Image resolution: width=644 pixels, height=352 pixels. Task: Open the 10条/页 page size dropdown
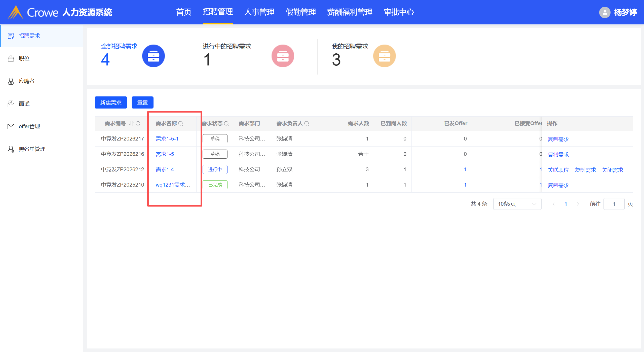click(x=517, y=204)
